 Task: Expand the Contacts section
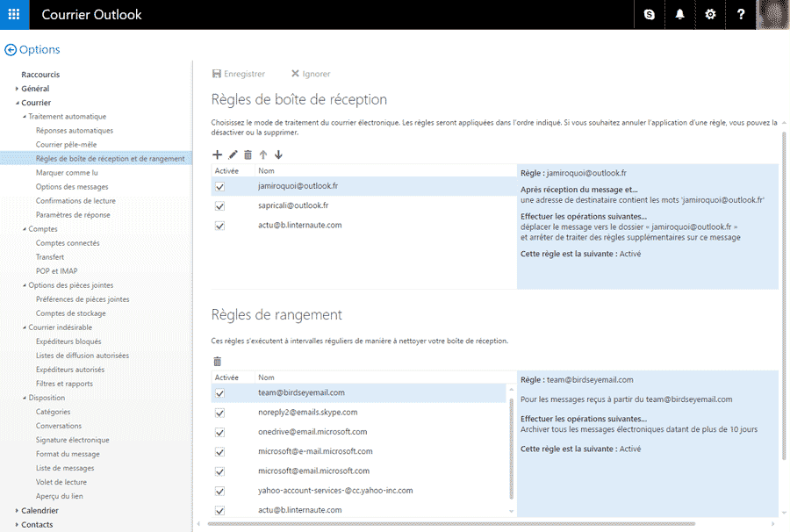pyautogui.click(x=17, y=524)
